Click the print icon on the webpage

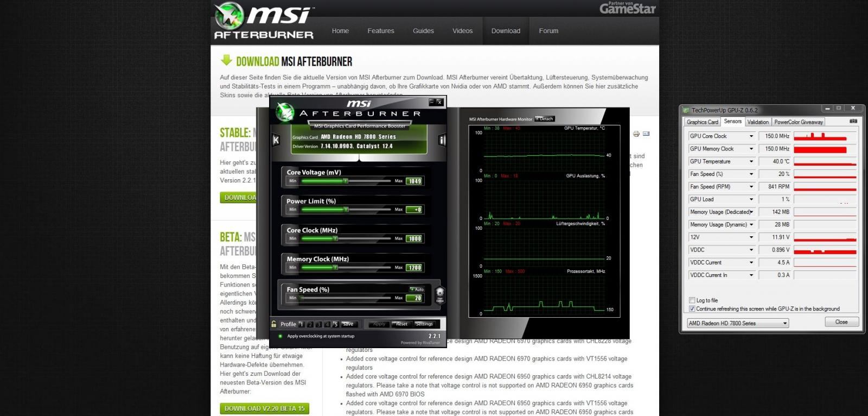[636, 134]
